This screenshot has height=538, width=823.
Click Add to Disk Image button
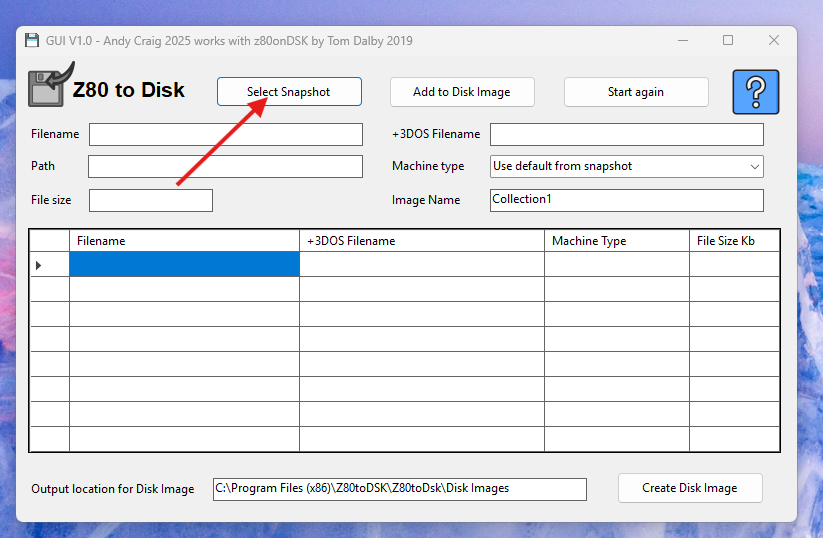[x=461, y=92]
